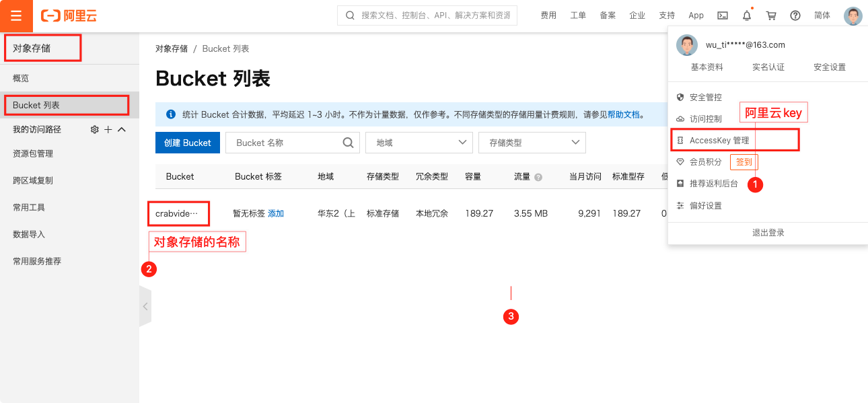Open the 地域 region dropdown
This screenshot has height=403, width=868.
pyautogui.click(x=419, y=143)
